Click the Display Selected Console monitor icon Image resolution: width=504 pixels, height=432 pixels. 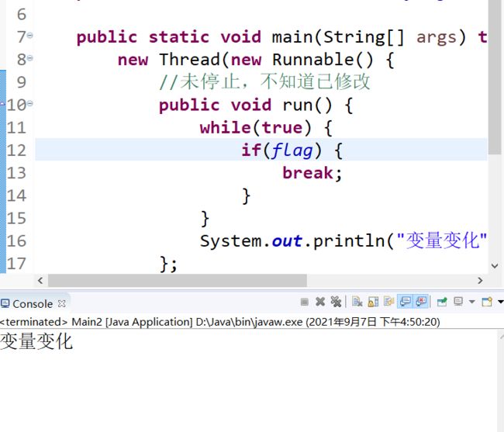[458, 302]
